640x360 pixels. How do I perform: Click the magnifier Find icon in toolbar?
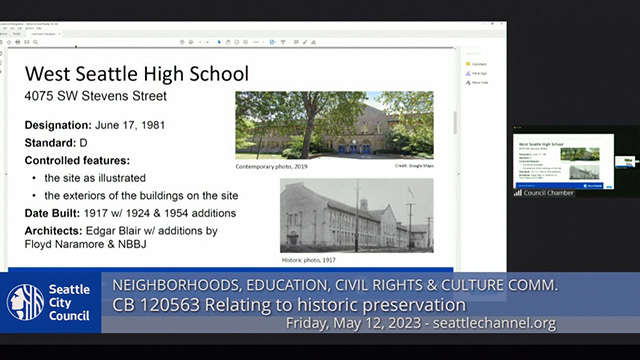coord(36,42)
